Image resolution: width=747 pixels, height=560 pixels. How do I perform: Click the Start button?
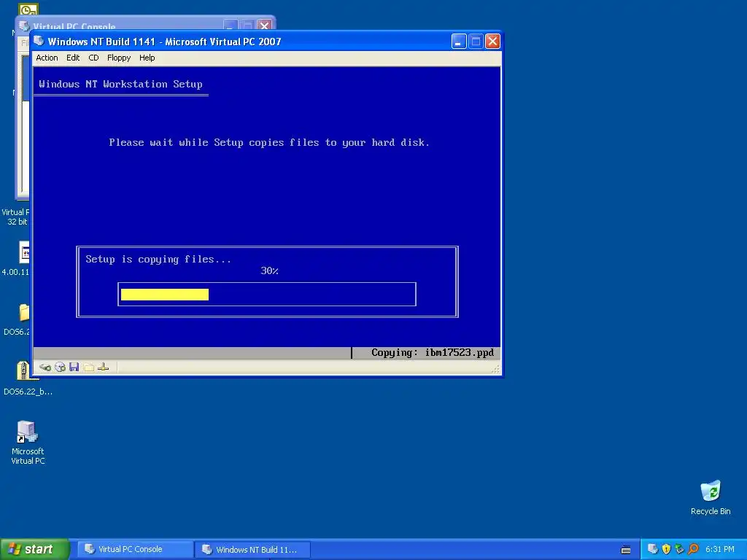pos(35,549)
